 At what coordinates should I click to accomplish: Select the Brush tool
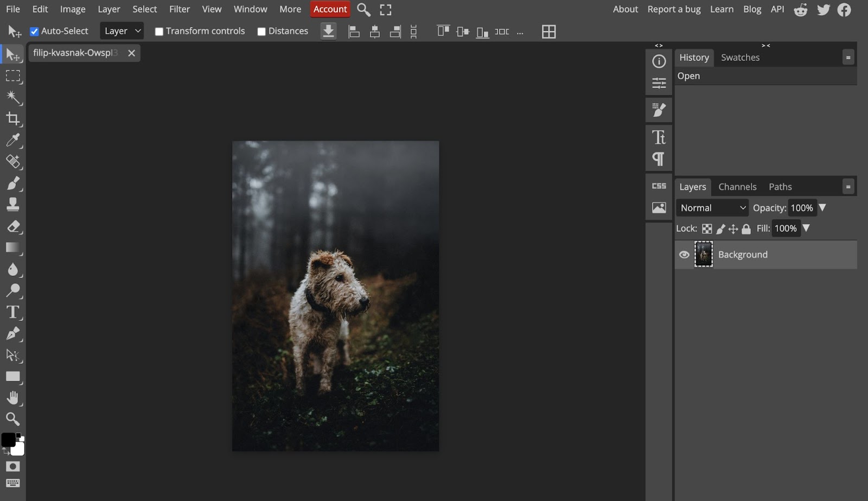(x=13, y=183)
